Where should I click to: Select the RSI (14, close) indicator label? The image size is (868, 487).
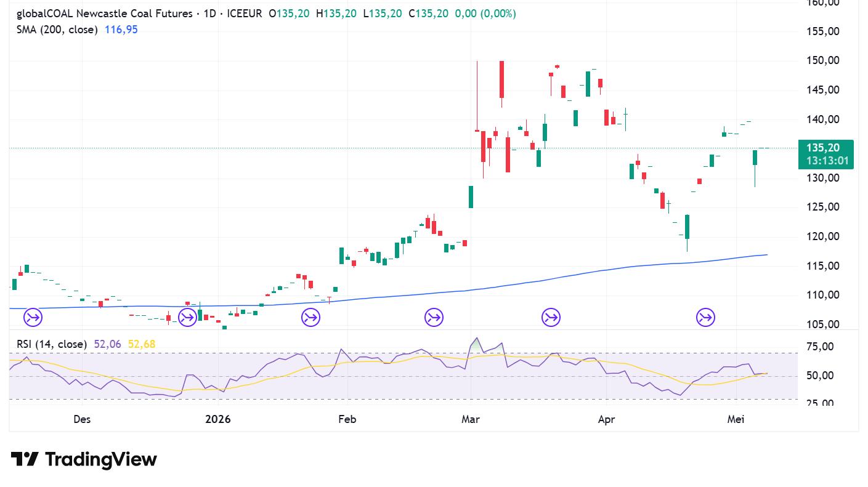click(52, 344)
